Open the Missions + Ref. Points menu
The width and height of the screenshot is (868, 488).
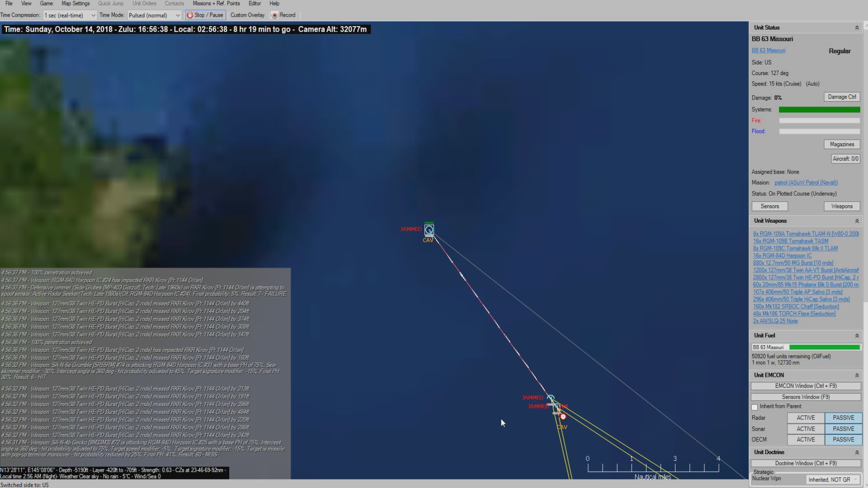216,4
